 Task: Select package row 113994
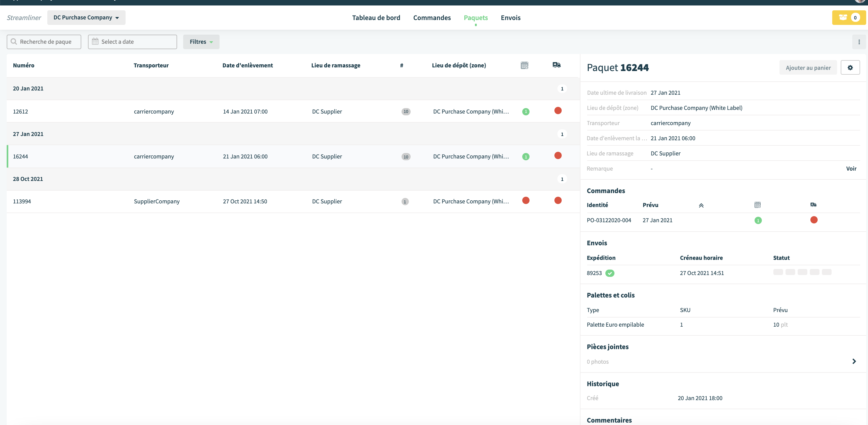click(x=293, y=201)
